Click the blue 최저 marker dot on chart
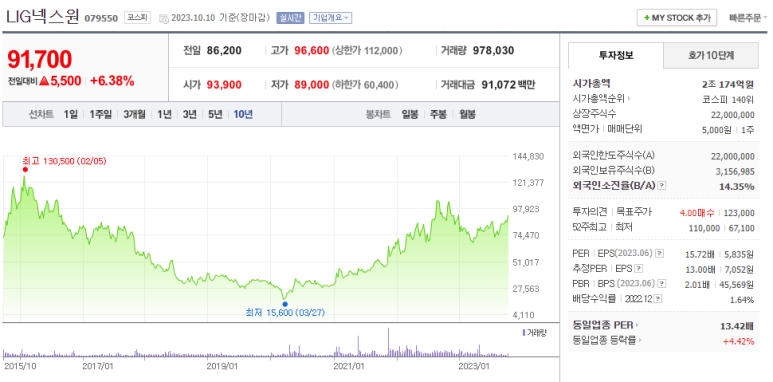 285,304
